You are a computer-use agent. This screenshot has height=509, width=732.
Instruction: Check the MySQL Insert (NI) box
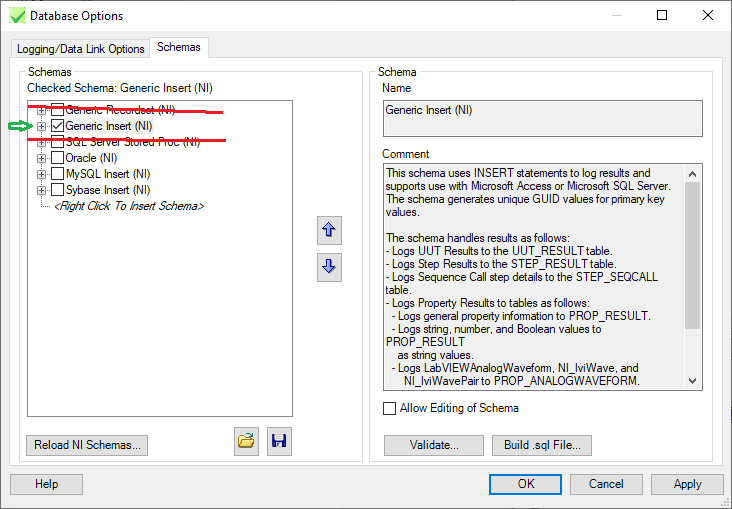57,174
